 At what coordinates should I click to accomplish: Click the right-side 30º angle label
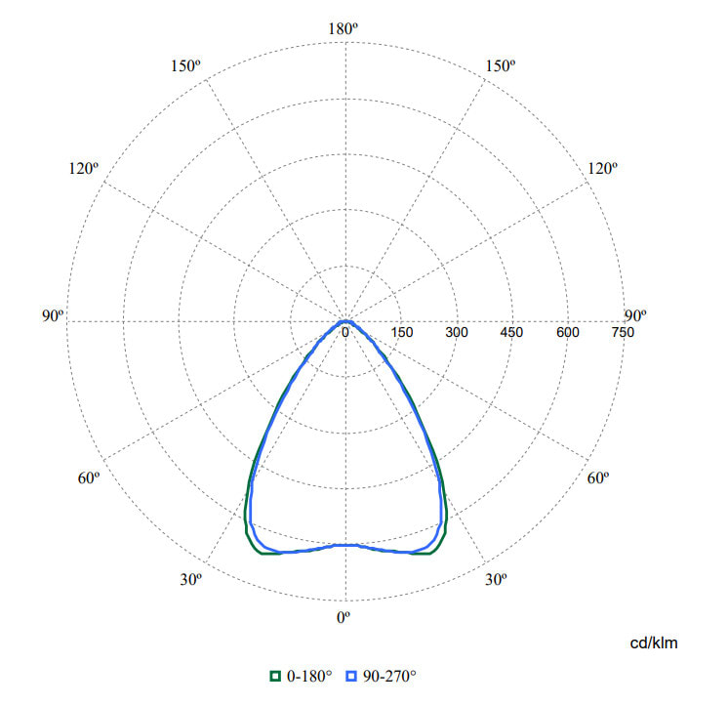coord(497,580)
